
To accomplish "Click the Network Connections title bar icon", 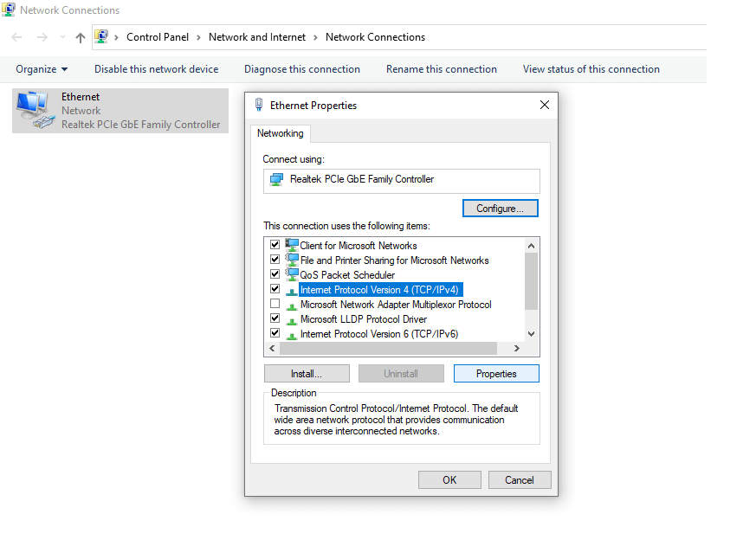I will point(8,10).
